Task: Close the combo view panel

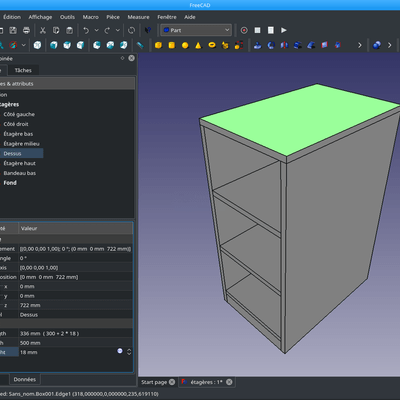Action: coord(132,58)
